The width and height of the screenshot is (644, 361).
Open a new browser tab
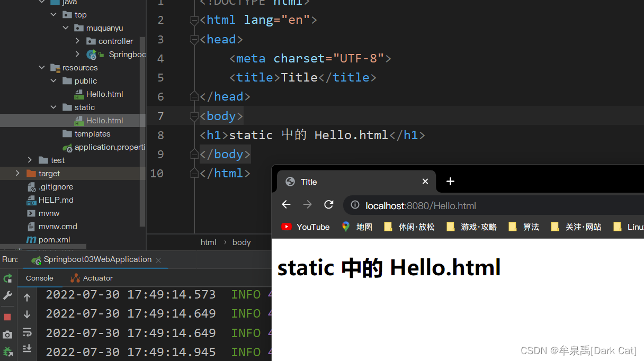pyautogui.click(x=450, y=182)
